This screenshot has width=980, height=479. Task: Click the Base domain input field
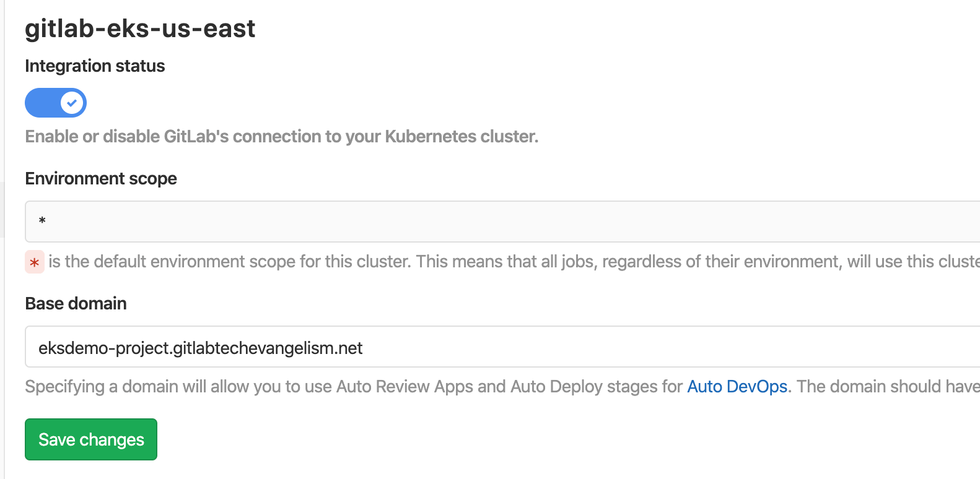tap(502, 347)
